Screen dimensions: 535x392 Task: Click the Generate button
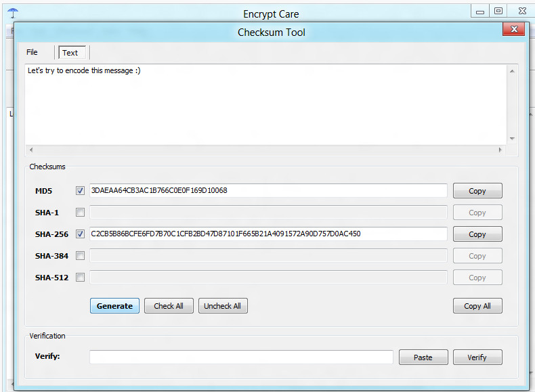114,306
